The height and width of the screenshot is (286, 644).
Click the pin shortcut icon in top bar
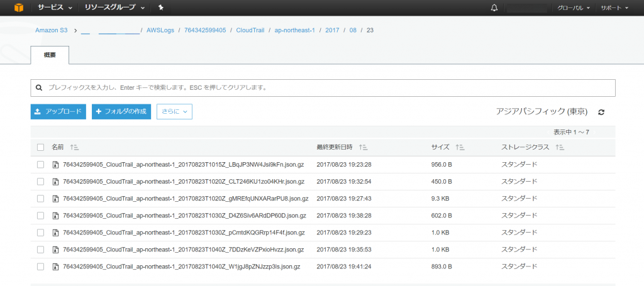click(x=161, y=8)
